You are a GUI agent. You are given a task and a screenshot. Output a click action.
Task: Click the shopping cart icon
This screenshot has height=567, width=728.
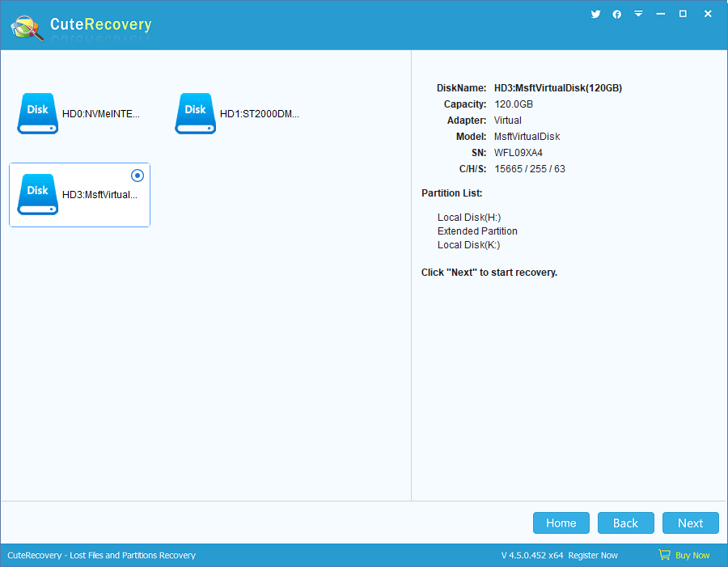coord(664,554)
